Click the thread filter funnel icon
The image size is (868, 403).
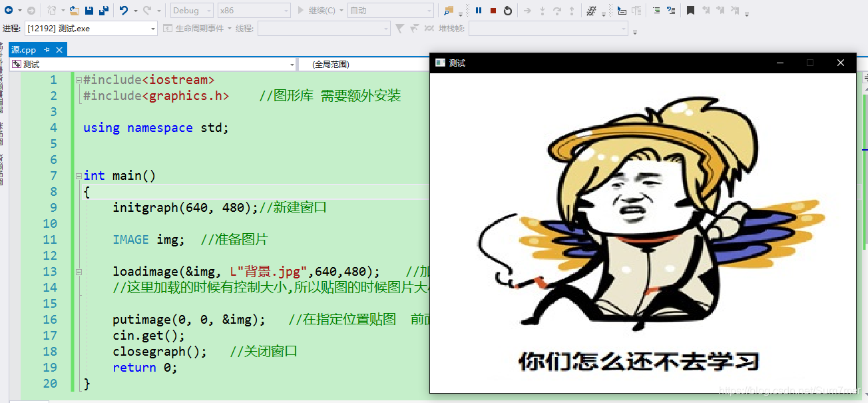[x=399, y=29]
